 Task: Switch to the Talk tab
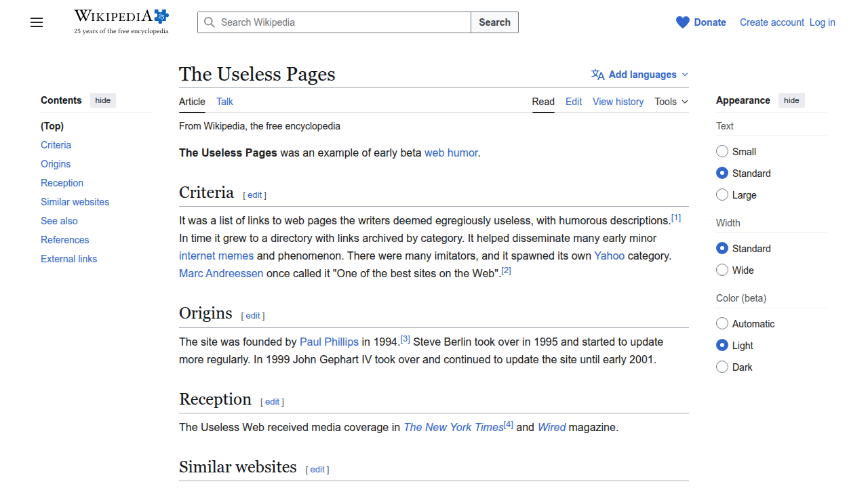pos(224,102)
